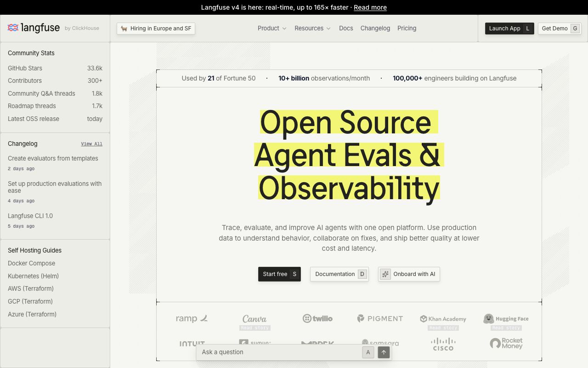Viewport: 588px width, 368px height.
Task: Open the Latest OSS release row
Action: click(55, 119)
